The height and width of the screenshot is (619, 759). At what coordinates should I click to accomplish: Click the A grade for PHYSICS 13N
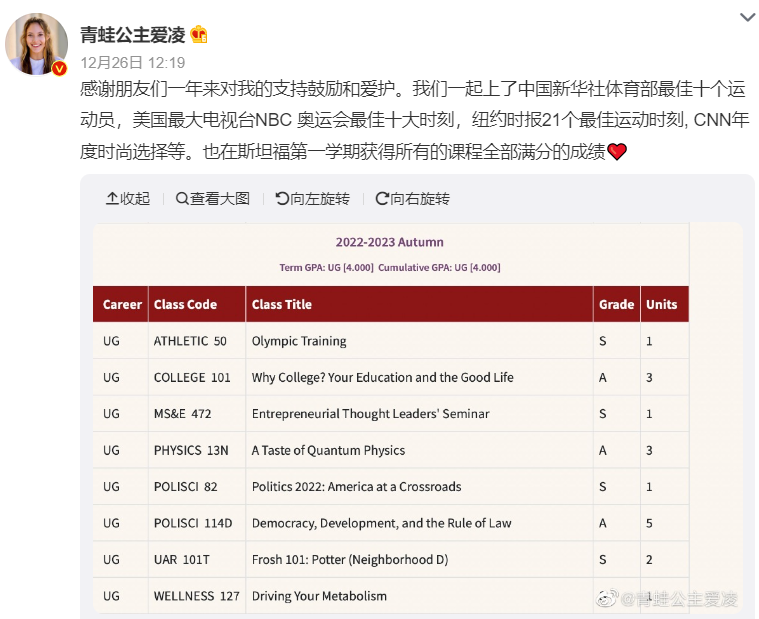[603, 451]
